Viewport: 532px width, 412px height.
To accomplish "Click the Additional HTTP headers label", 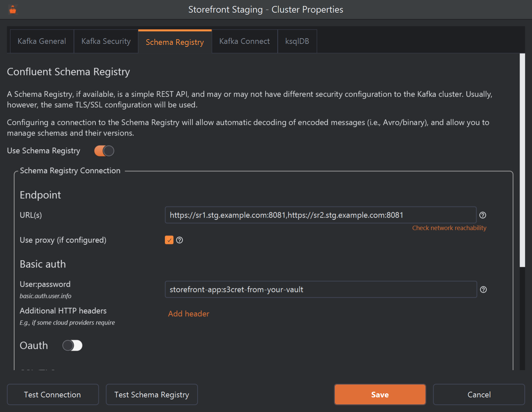I will [63, 311].
